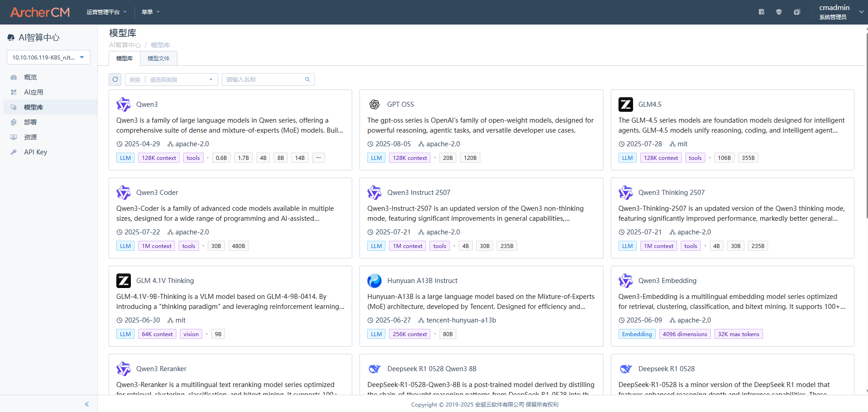Screen dimensions: 868x412
Task: Click the refresh icon beside the category filter
Action: (115, 79)
